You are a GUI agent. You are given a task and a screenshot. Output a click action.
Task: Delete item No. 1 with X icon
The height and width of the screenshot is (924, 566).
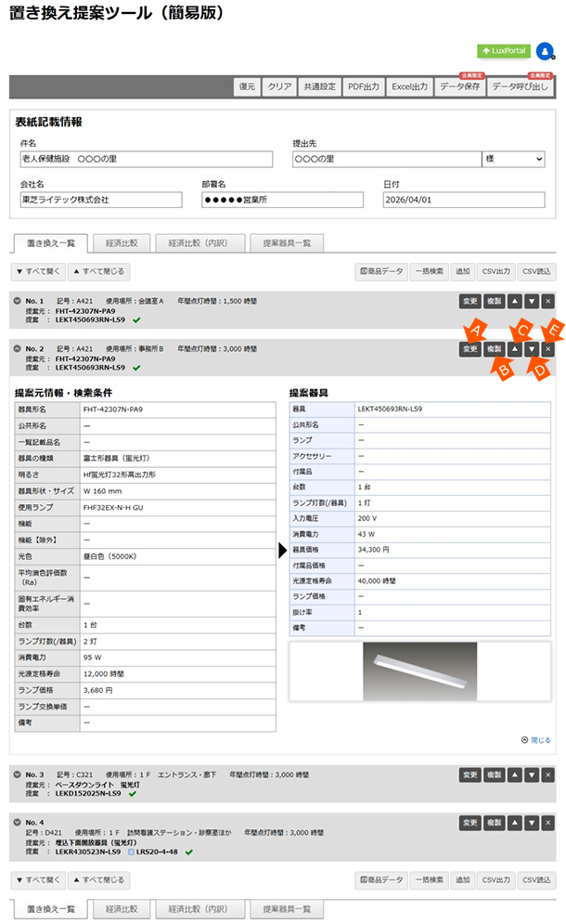point(547,302)
